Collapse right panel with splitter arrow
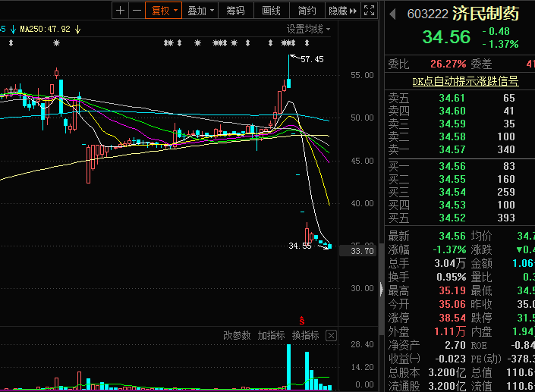Image resolution: width=535 pixels, height=392 pixels. (382, 289)
